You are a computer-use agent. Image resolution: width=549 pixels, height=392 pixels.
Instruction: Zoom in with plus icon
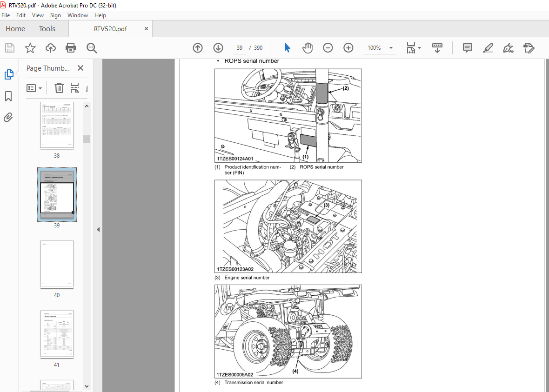coord(348,48)
